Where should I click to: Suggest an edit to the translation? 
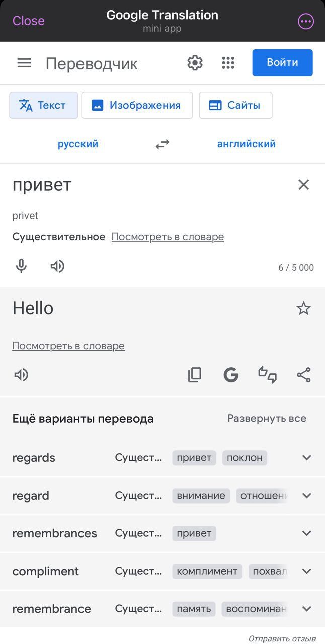pyautogui.click(x=267, y=374)
